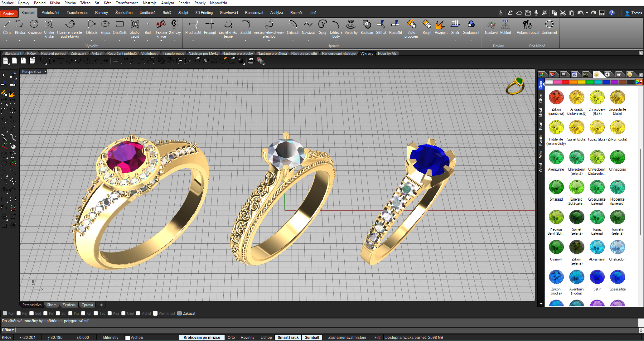Screen dimensions: 644x341
Task: Expand the Kružnice flyout arrow
Action: (x=34, y=40)
